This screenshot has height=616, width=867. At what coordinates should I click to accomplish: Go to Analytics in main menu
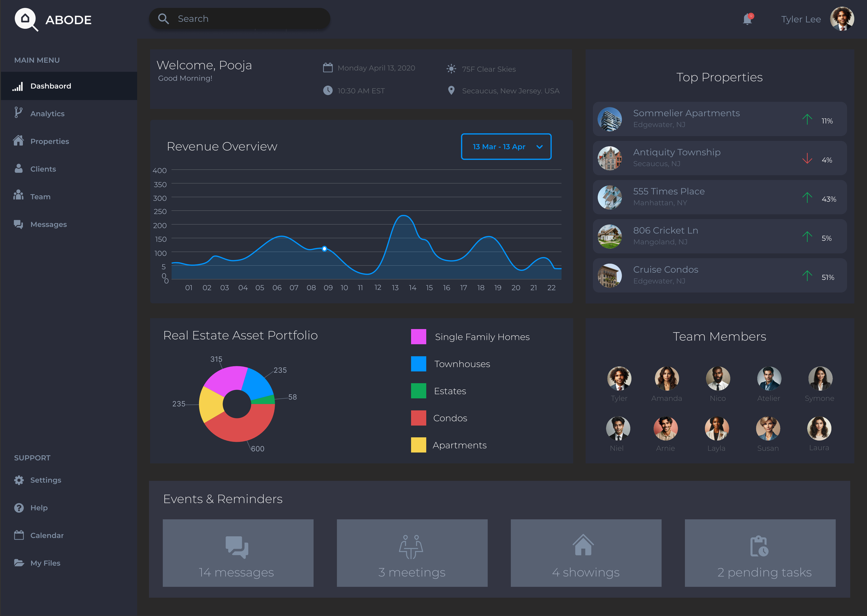coord(47,113)
